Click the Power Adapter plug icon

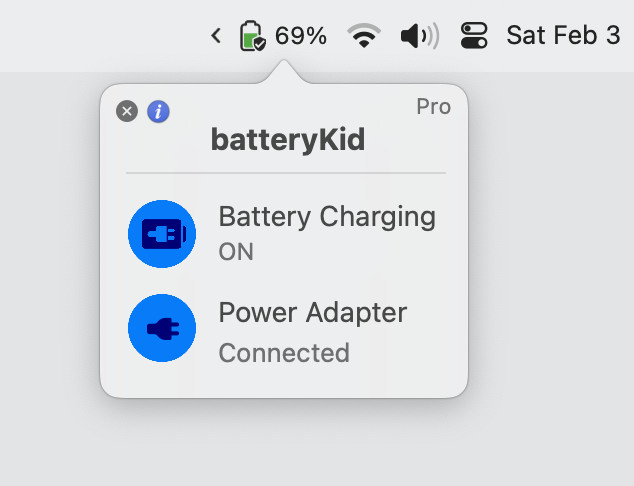pyautogui.click(x=162, y=329)
